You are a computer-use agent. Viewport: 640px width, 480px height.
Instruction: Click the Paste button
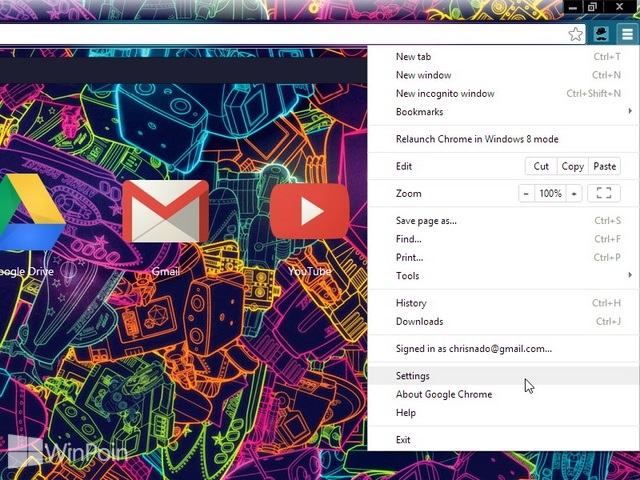(604, 166)
